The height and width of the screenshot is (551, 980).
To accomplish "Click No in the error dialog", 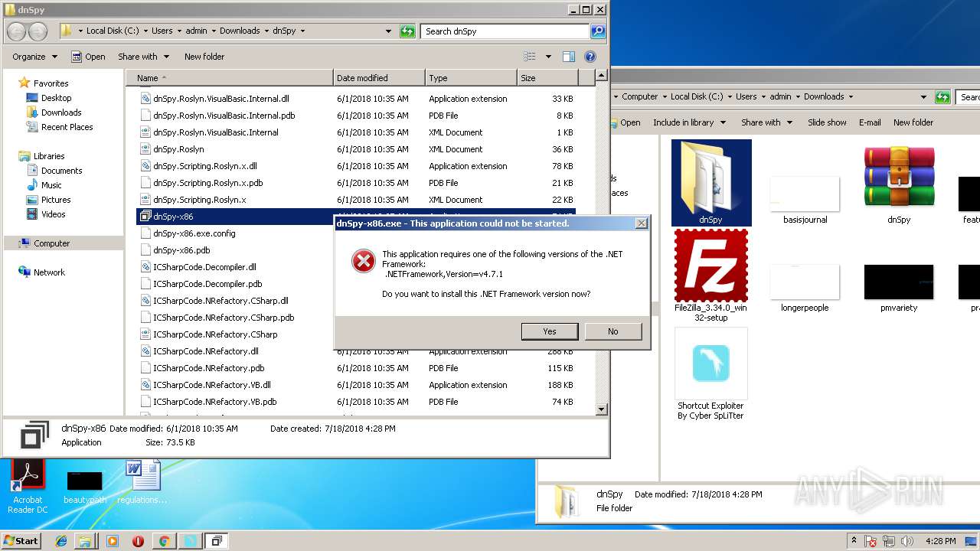I will (612, 331).
